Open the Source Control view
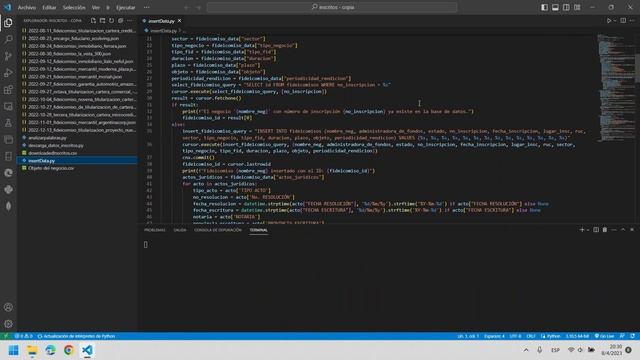 pos(8,56)
